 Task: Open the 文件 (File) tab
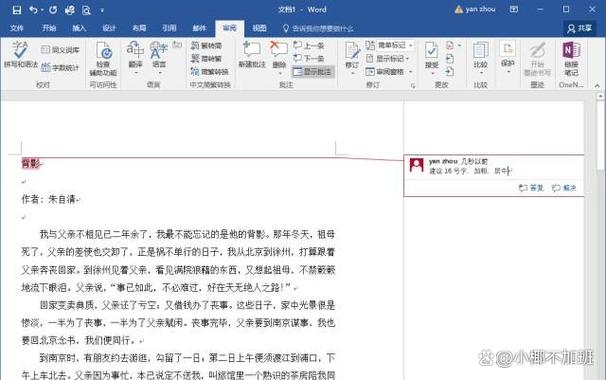(17, 28)
